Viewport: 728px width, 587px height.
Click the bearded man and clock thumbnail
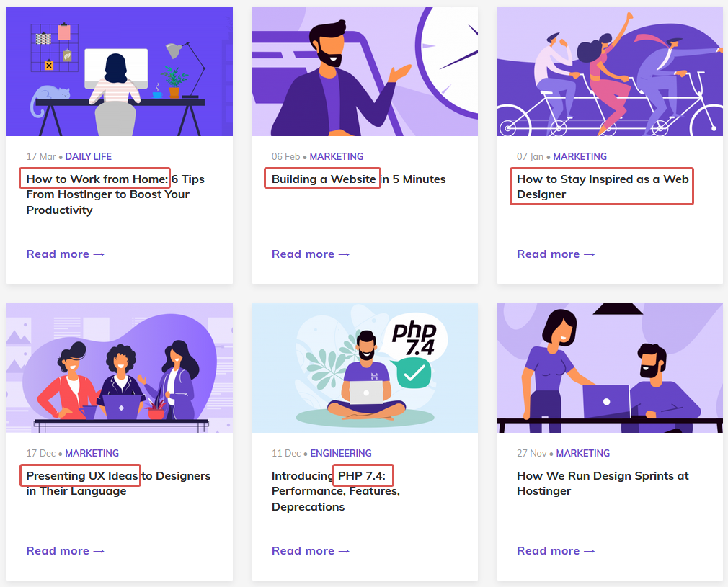[x=365, y=71]
